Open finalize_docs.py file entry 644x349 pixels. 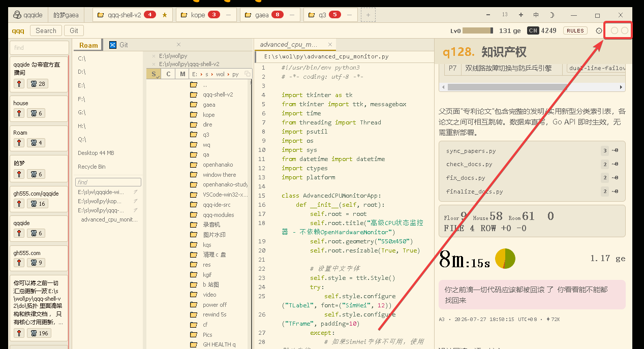pos(474,192)
